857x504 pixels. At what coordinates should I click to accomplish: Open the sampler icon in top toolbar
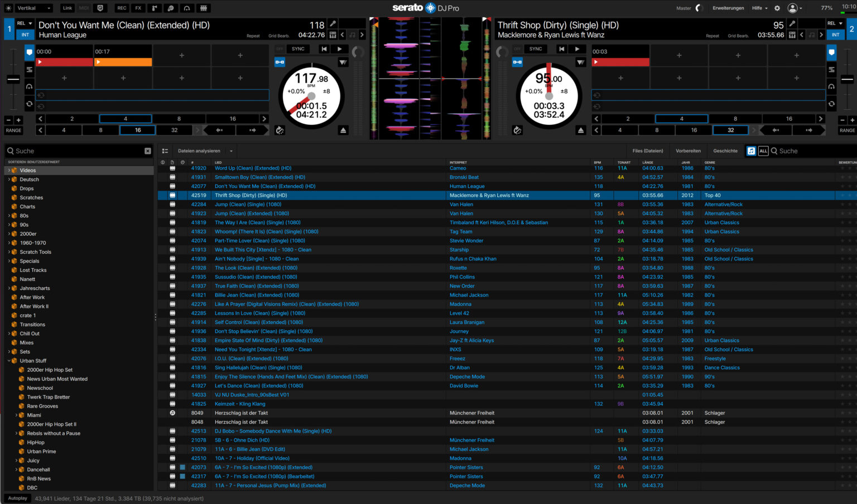point(154,8)
